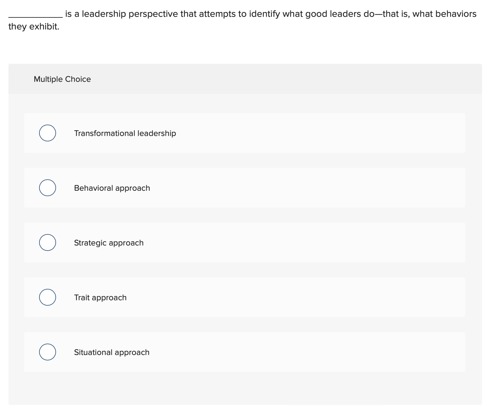Check the Situational approach radio button
Viewport: 504px width, 420px height.
click(48, 352)
